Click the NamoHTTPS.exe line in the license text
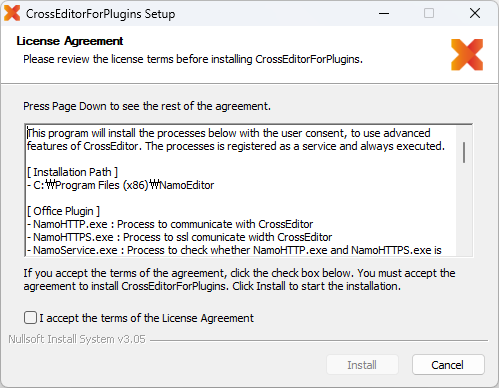The image size is (499, 388). click(179, 237)
